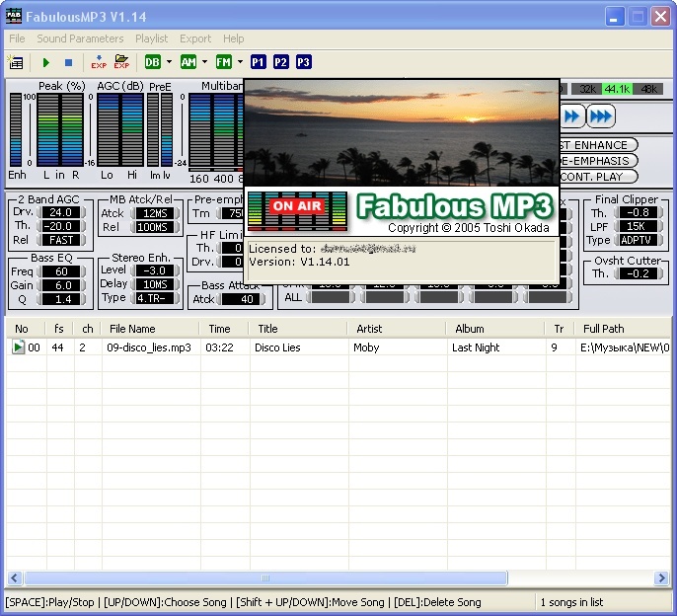Click the green DB preset icon

coord(153,62)
